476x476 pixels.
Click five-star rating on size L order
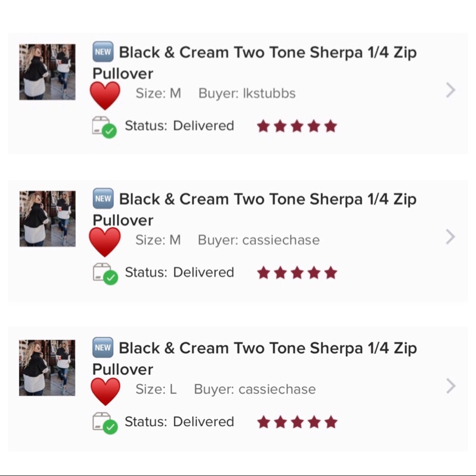click(x=297, y=422)
